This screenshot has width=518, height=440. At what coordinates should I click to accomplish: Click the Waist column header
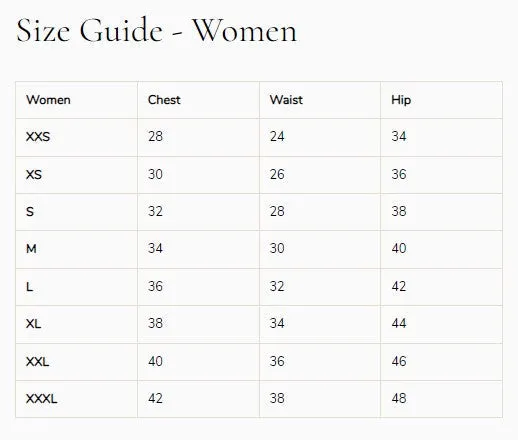(286, 100)
